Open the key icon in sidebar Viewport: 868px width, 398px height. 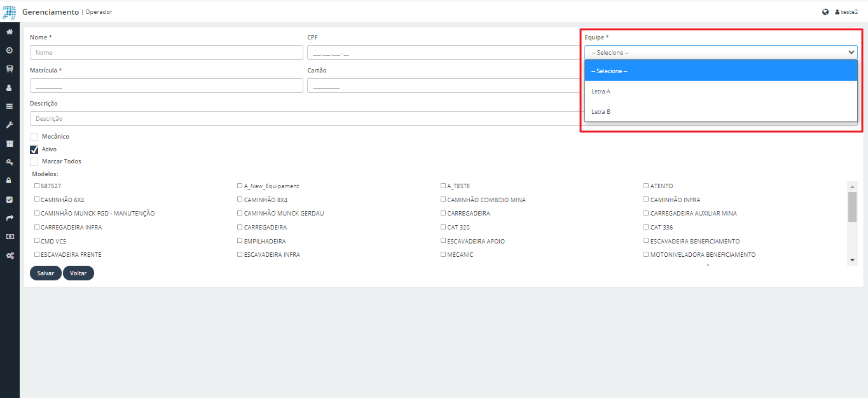click(x=10, y=162)
